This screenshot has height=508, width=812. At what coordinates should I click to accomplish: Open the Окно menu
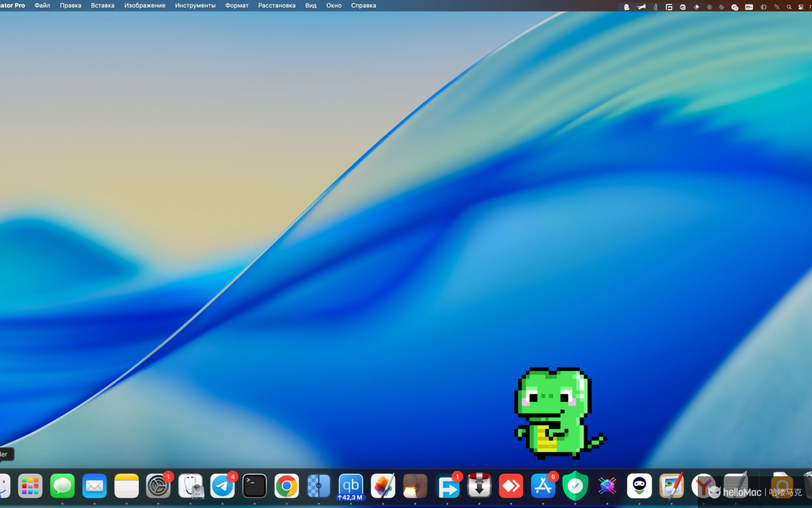pyautogui.click(x=334, y=6)
